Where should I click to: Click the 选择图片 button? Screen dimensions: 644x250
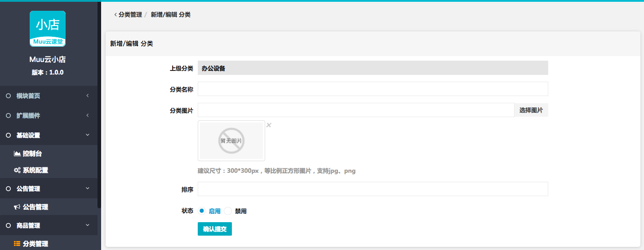tap(531, 110)
